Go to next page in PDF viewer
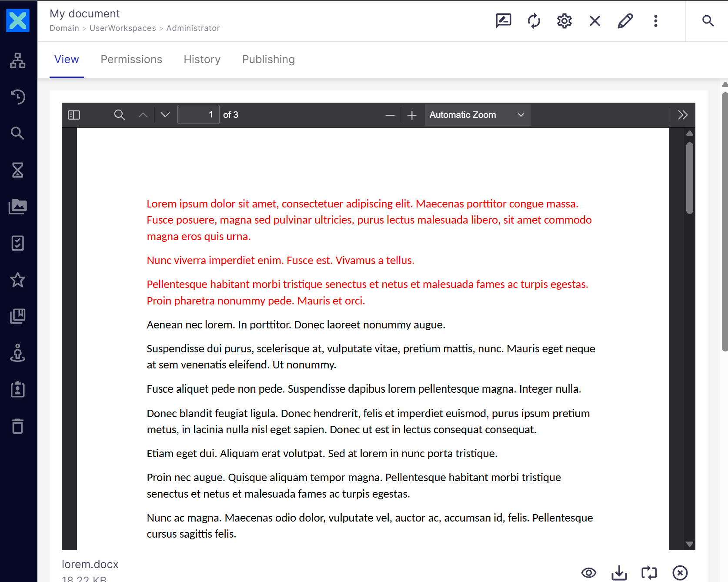This screenshot has width=728, height=582. [165, 115]
